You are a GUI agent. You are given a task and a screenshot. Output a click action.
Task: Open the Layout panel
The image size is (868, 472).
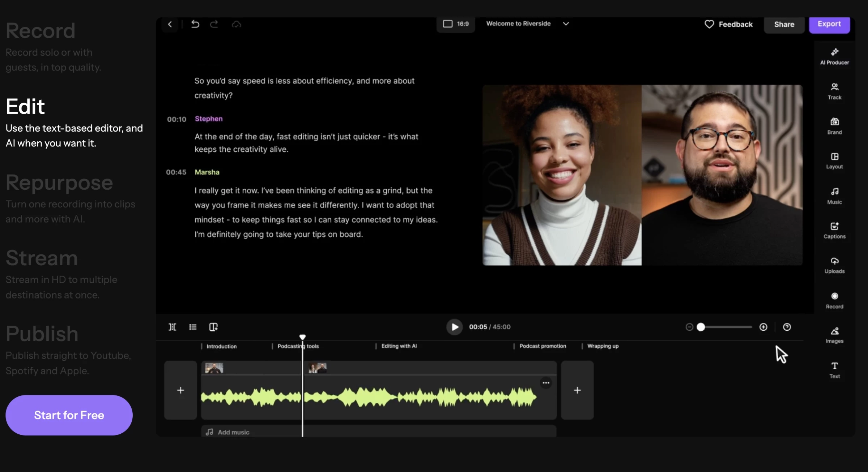tap(834, 161)
